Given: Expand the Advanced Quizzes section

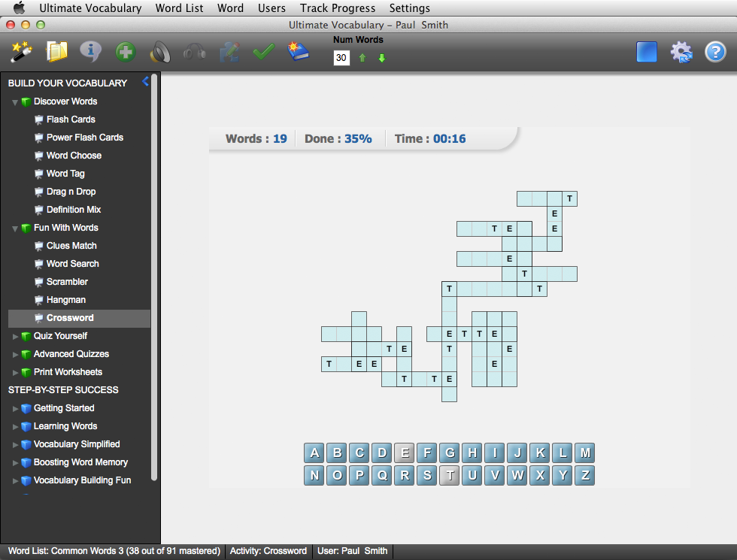Looking at the screenshot, I should coord(15,354).
